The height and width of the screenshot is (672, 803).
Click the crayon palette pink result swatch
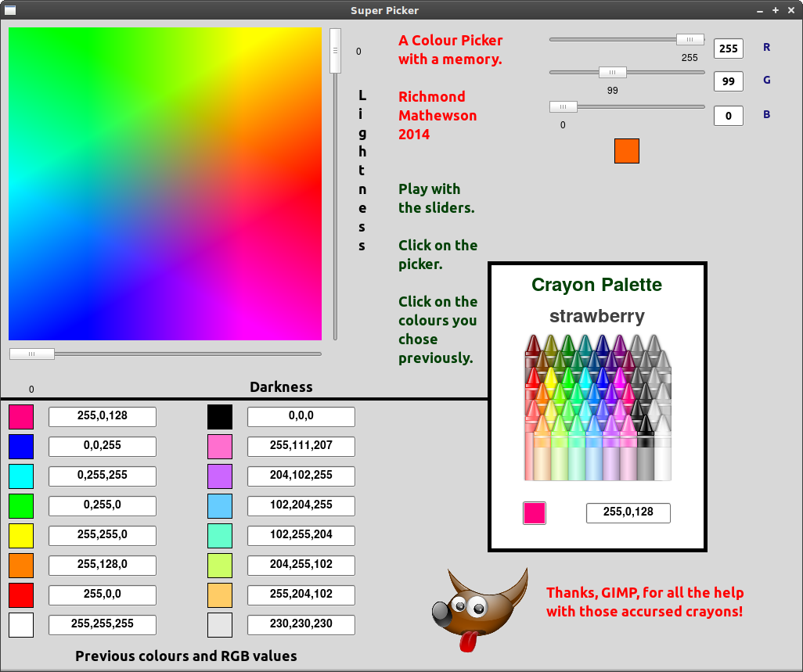[535, 513]
